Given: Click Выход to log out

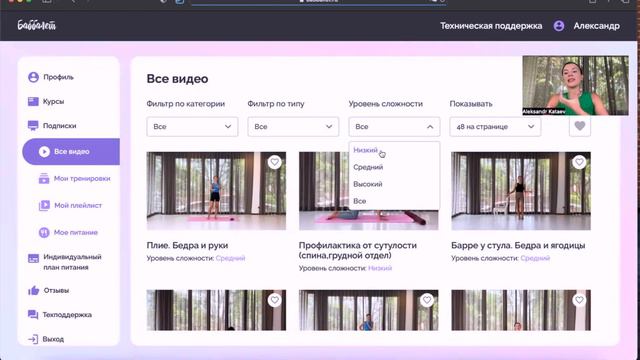Looking at the screenshot, I should click(x=53, y=339).
